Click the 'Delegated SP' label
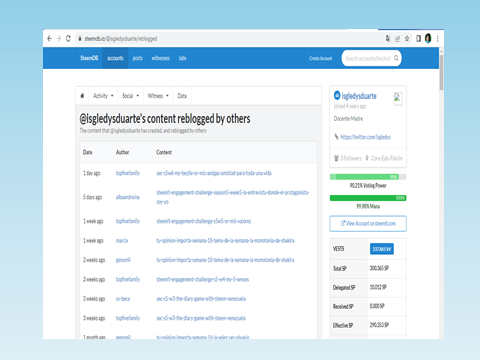The width and height of the screenshot is (480, 360). [x=344, y=287]
